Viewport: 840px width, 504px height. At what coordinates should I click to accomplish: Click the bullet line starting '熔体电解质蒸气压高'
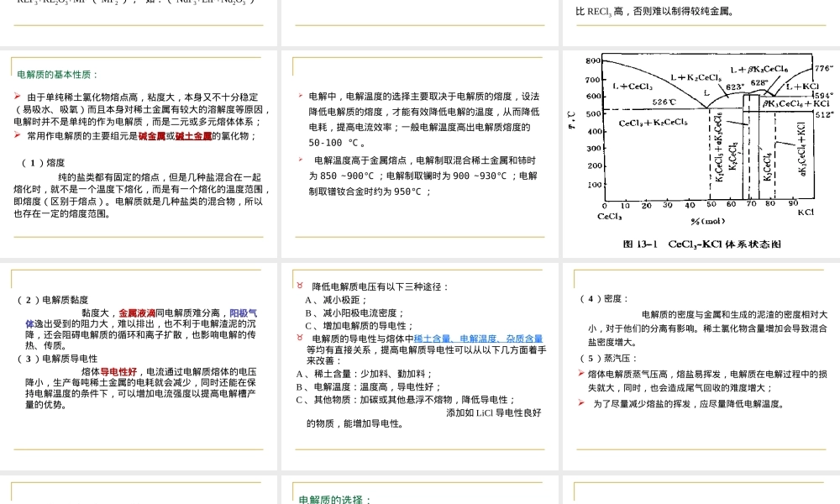707,374
